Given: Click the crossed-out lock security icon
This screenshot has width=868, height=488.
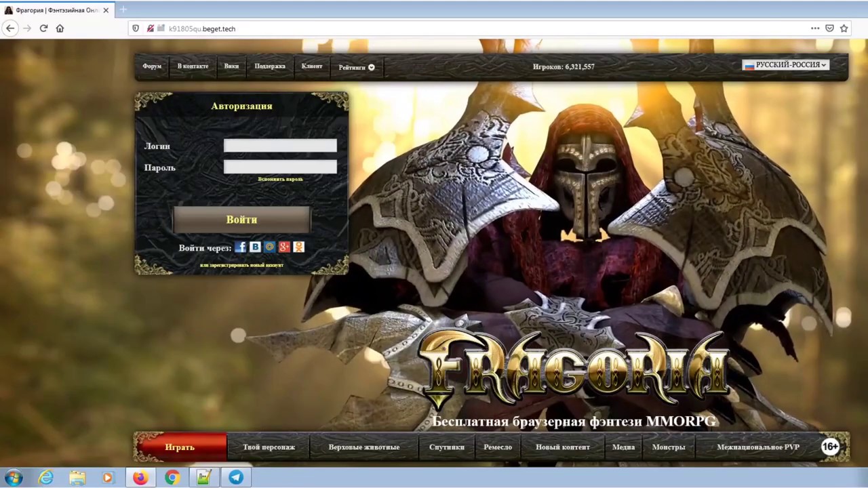Looking at the screenshot, I should coord(151,28).
